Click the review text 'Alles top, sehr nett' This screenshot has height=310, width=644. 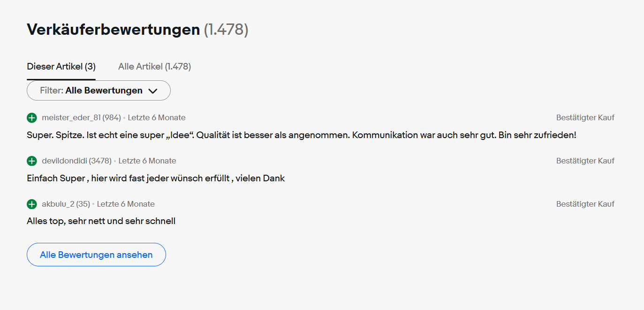click(101, 221)
